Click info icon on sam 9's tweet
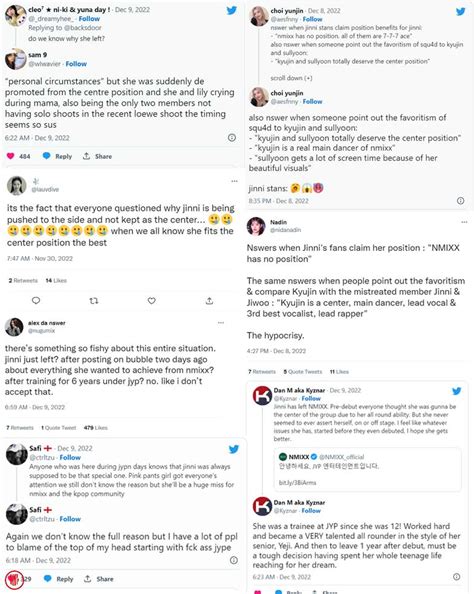 coord(232,138)
